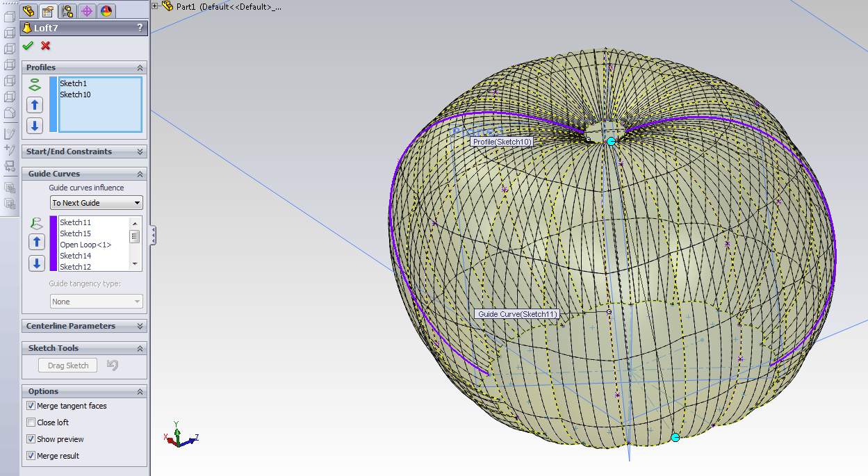Click the cyan connector handle at loft bottom

pos(675,437)
